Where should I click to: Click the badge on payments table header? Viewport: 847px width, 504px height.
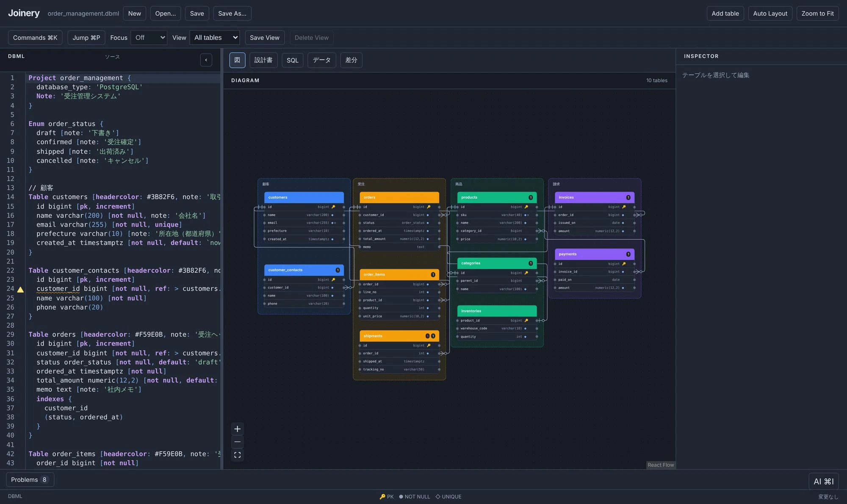click(x=628, y=254)
